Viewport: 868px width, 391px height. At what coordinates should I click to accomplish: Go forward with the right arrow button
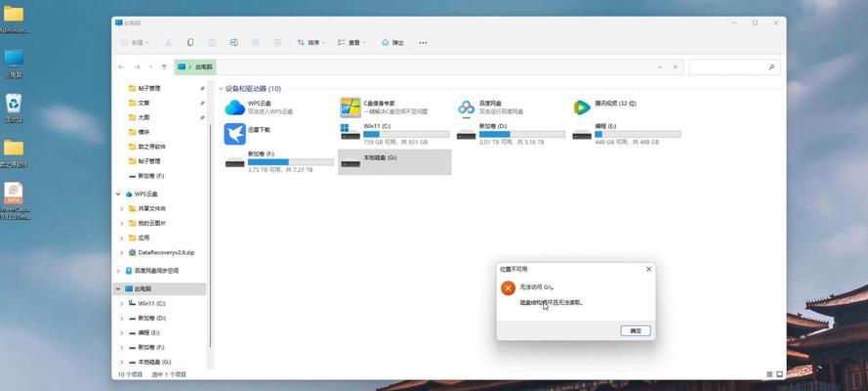(x=137, y=67)
